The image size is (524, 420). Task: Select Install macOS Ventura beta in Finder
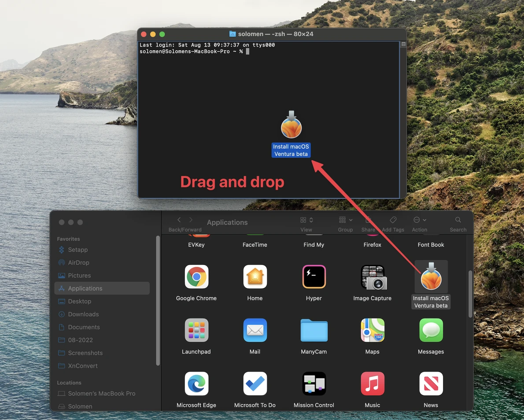coord(431,276)
